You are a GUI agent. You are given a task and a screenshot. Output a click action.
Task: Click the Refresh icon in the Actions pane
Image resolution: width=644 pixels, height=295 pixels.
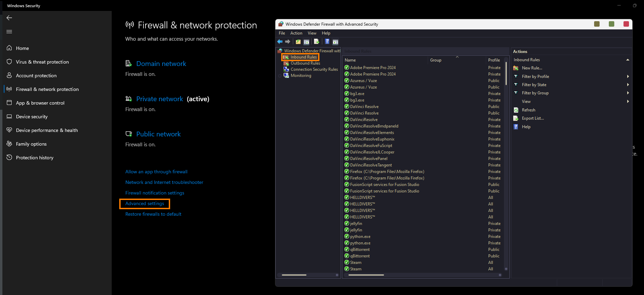click(x=516, y=110)
